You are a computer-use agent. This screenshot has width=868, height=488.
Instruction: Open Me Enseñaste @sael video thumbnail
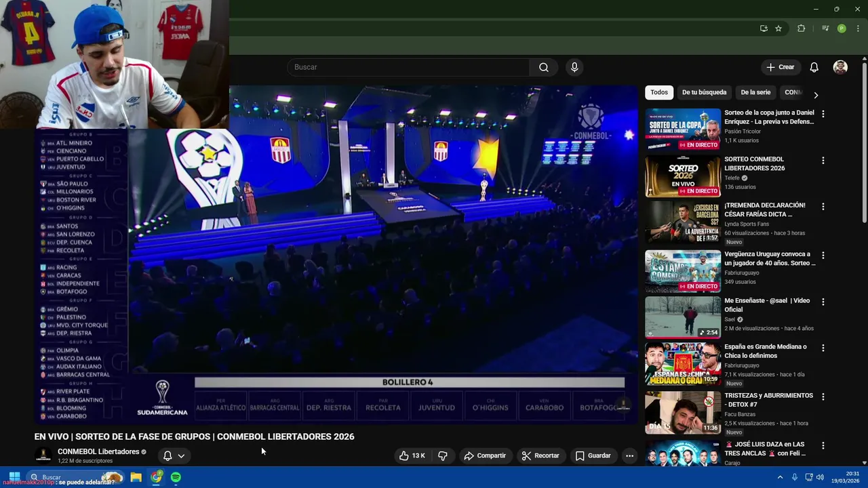(683, 317)
